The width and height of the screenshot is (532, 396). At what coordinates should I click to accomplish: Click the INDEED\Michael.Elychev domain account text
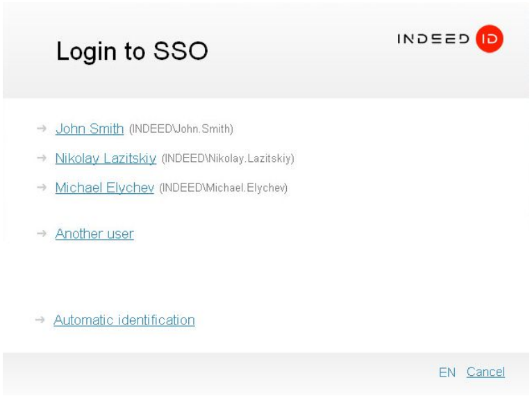pyautogui.click(x=223, y=189)
